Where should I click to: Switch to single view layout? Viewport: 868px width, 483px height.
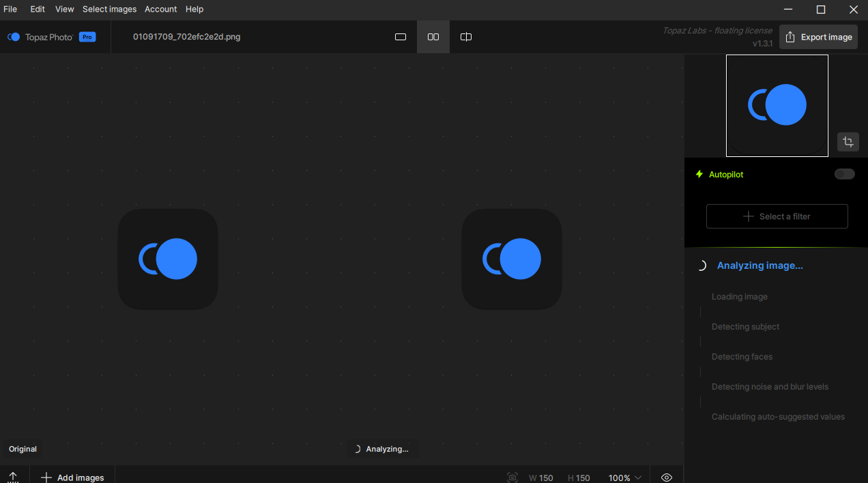(401, 37)
